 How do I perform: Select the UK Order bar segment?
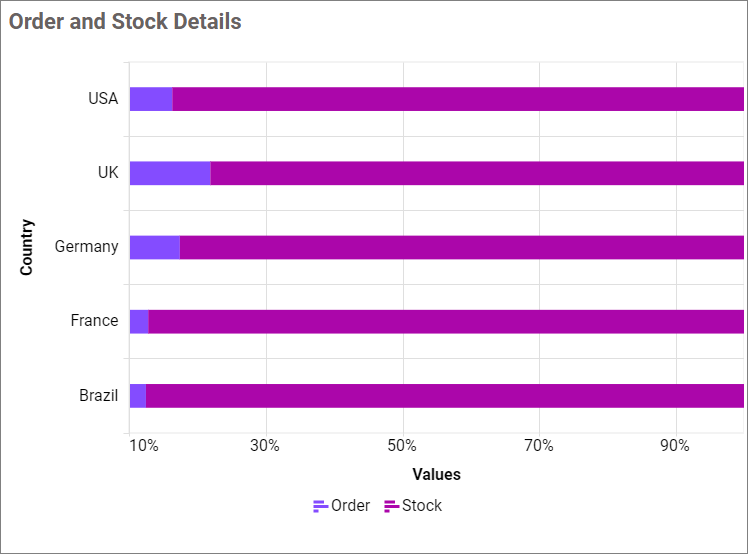click(x=170, y=173)
